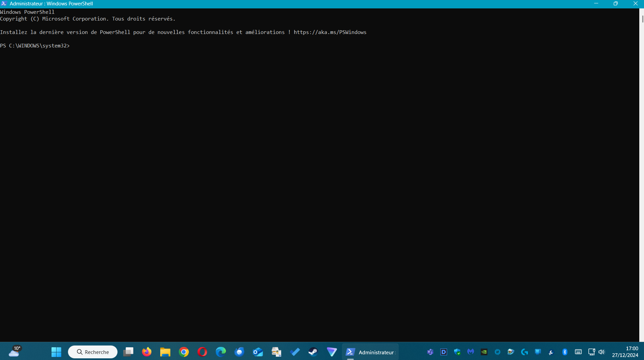Open the wrench tool tray icon

551,352
